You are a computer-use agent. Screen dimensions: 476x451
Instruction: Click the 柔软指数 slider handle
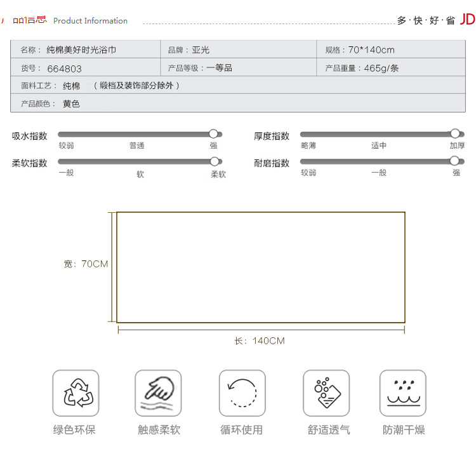tap(215, 161)
